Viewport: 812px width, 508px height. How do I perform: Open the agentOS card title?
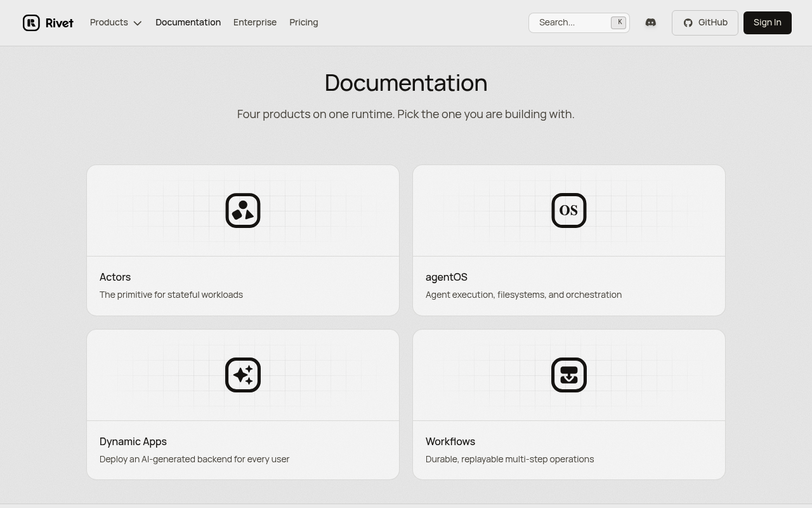pos(447,277)
